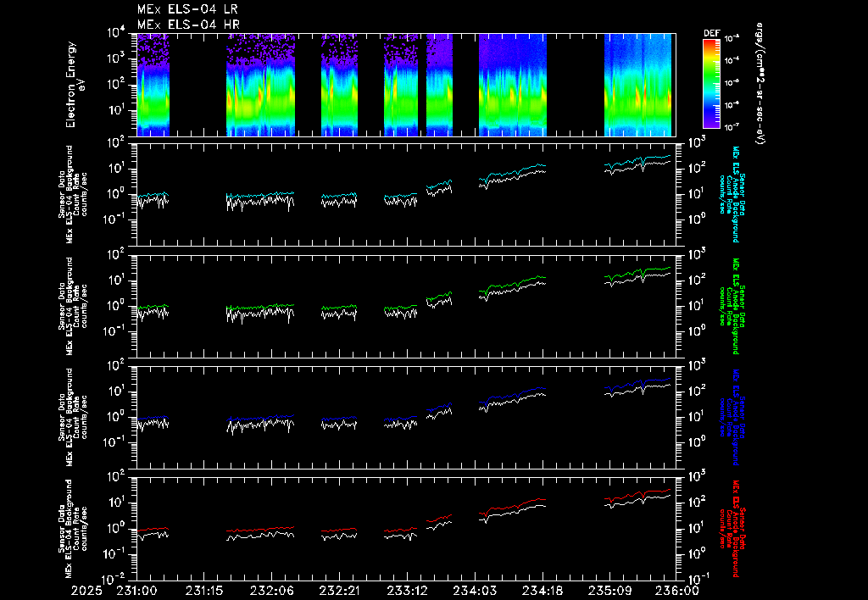
Task: Click the 10^-5 tick label on the color bar
Action: (732, 83)
